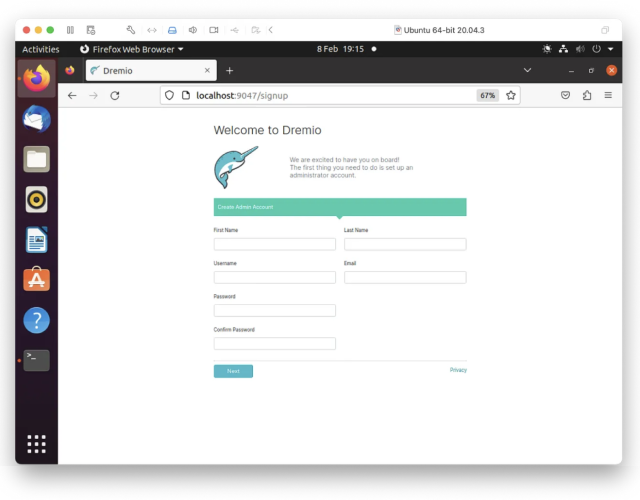The image size is (640, 500).
Task: Expand the Firefox Web Browser app menu
Action: (131, 49)
